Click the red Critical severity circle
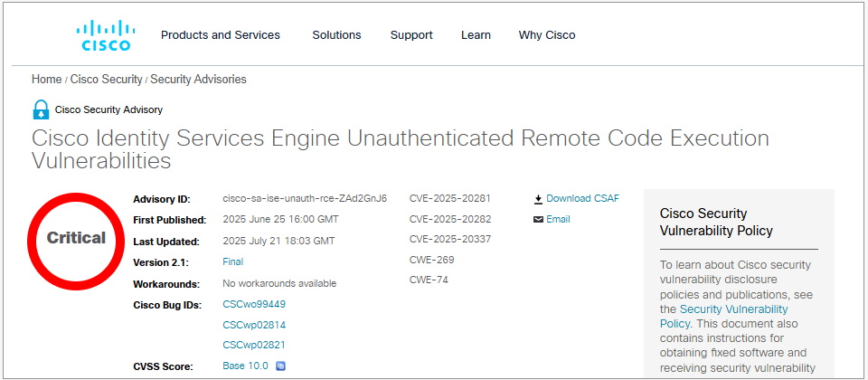This screenshot has height=380, width=868. pos(77,239)
